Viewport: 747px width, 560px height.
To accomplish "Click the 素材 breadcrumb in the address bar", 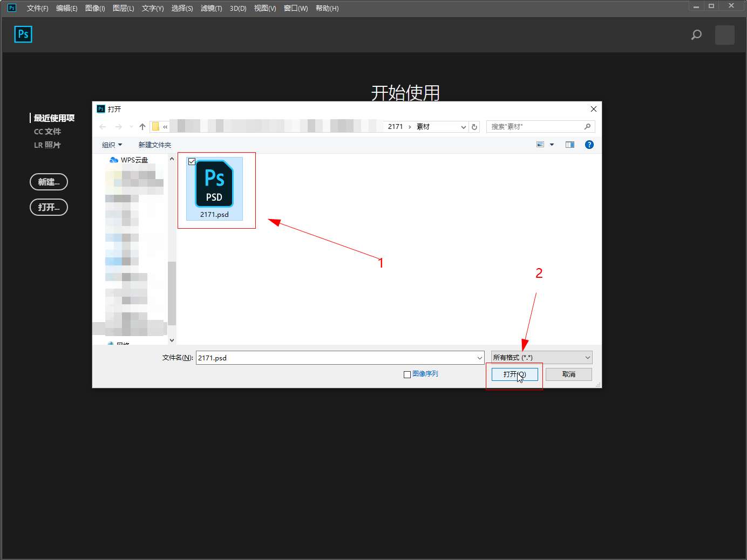I will point(423,127).
